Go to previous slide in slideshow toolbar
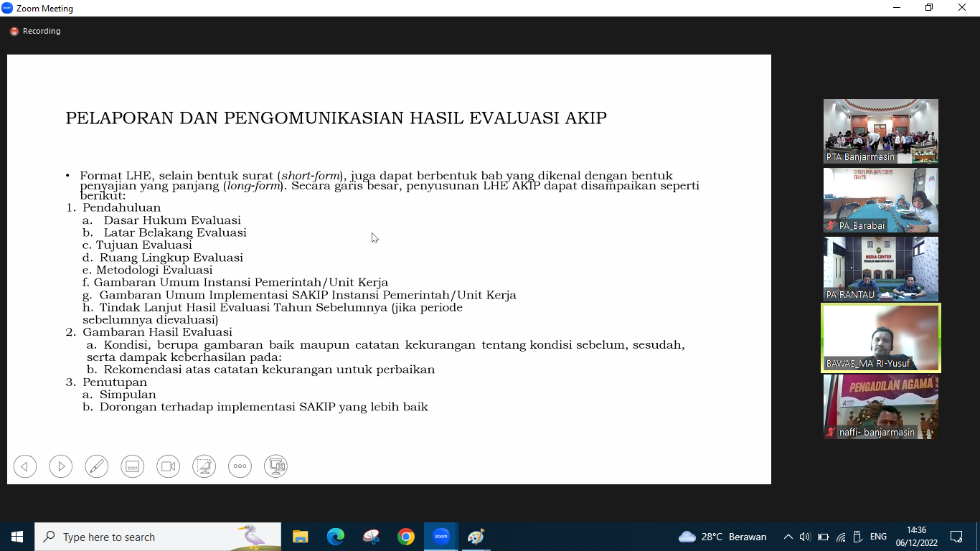This screenshot has height=551, width=980. point(25,466)
